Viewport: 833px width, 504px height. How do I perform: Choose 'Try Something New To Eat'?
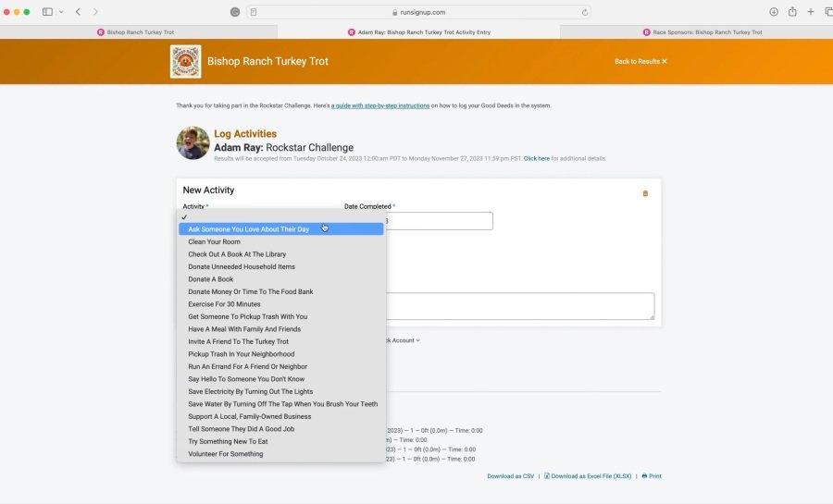pos(228,441)
